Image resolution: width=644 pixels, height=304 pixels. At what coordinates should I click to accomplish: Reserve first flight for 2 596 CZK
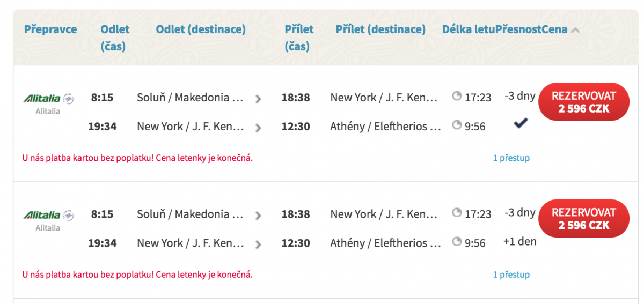click(x=583, y=102)
